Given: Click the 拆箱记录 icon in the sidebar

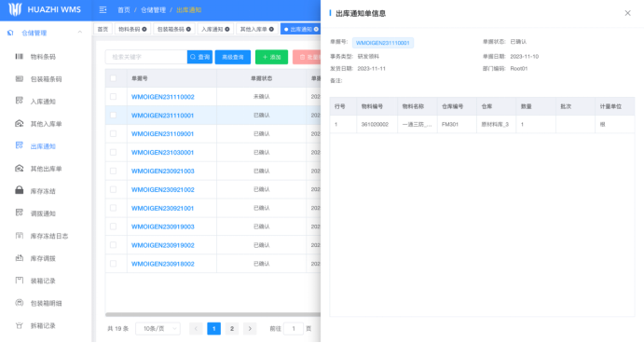Looking at the screenshot, I should pyautogui.click(x=20, y=325).
